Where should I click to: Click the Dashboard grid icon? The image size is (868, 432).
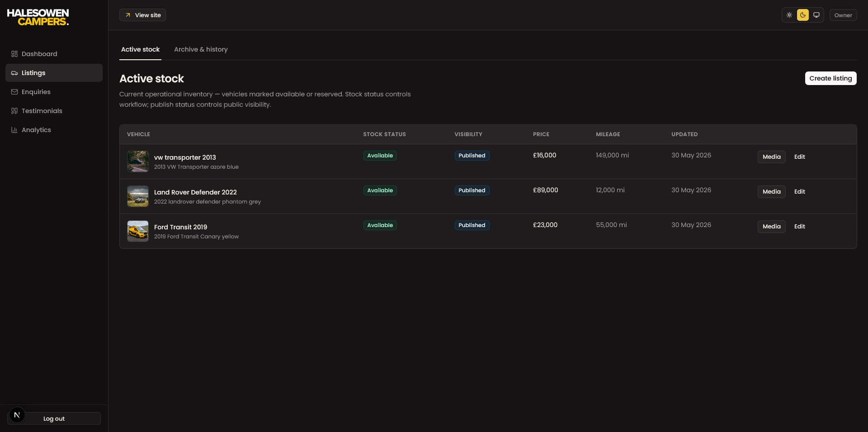(x=14, y=54)
